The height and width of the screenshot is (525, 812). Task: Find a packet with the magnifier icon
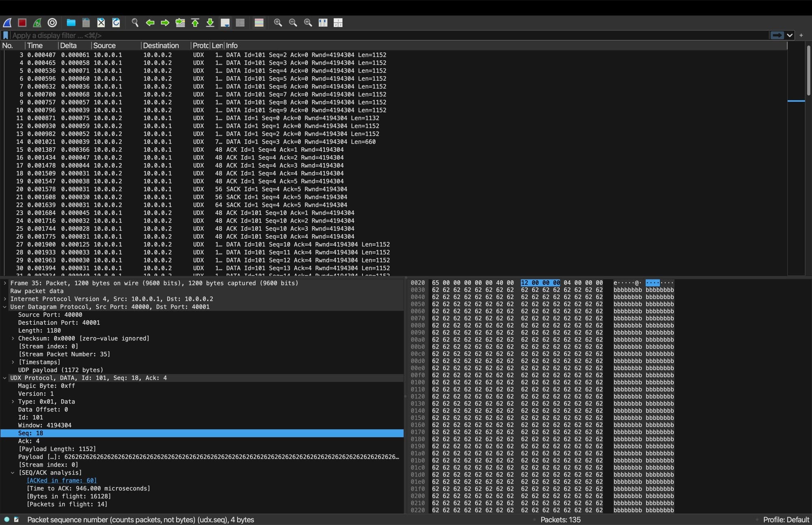point(135,23)
